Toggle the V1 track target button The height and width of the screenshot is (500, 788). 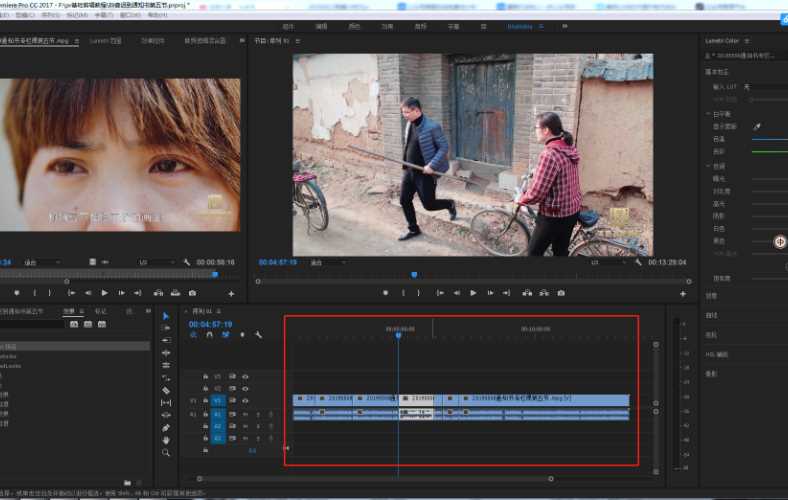pos(217,400)
